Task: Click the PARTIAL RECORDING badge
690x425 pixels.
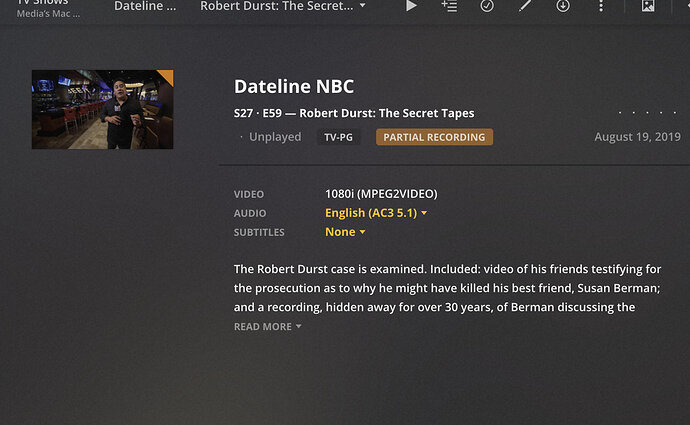Action: pyautogui.click(x=434, y=137)
